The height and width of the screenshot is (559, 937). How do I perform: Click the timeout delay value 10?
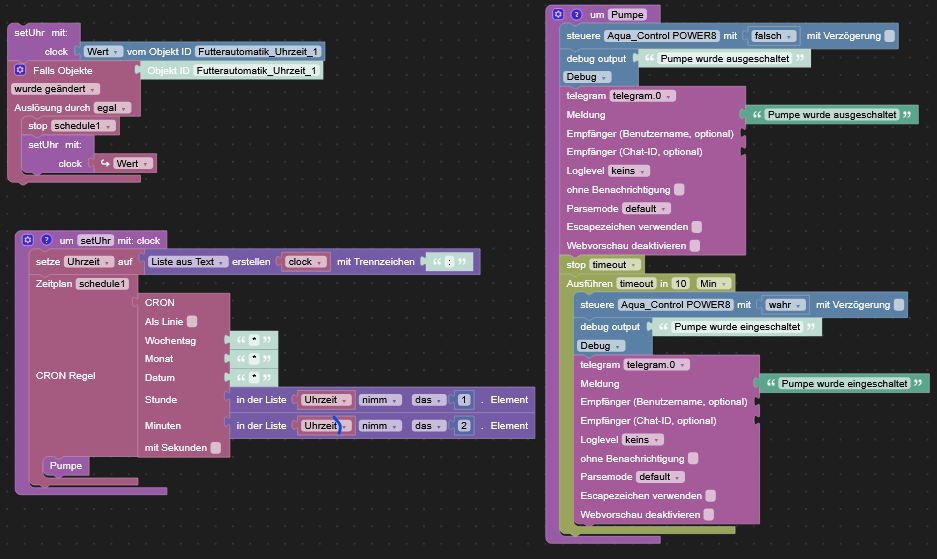[x=680, y=283]
